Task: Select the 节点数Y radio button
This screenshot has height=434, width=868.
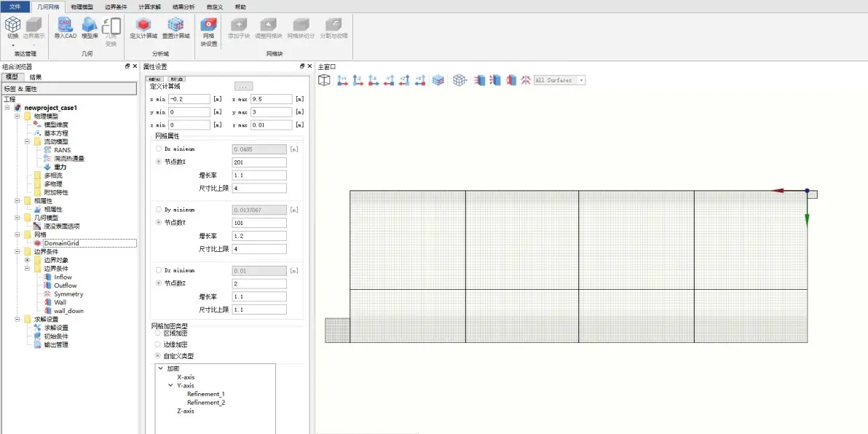Action: point(159,222)
